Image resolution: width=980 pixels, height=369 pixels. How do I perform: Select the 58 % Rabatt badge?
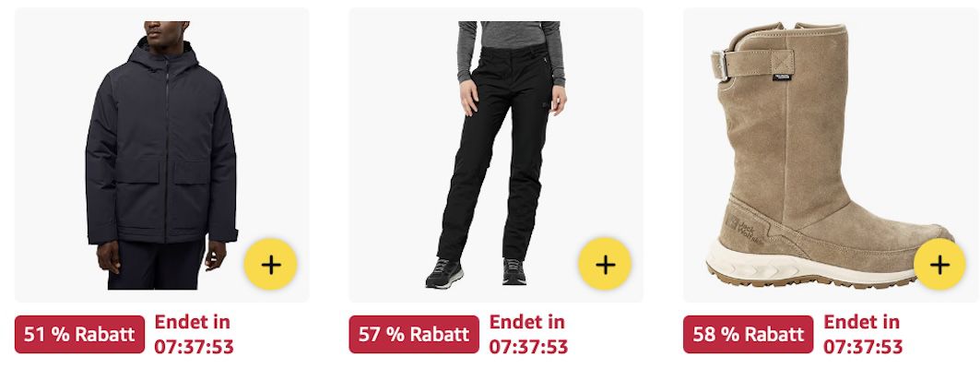[748, 335]
